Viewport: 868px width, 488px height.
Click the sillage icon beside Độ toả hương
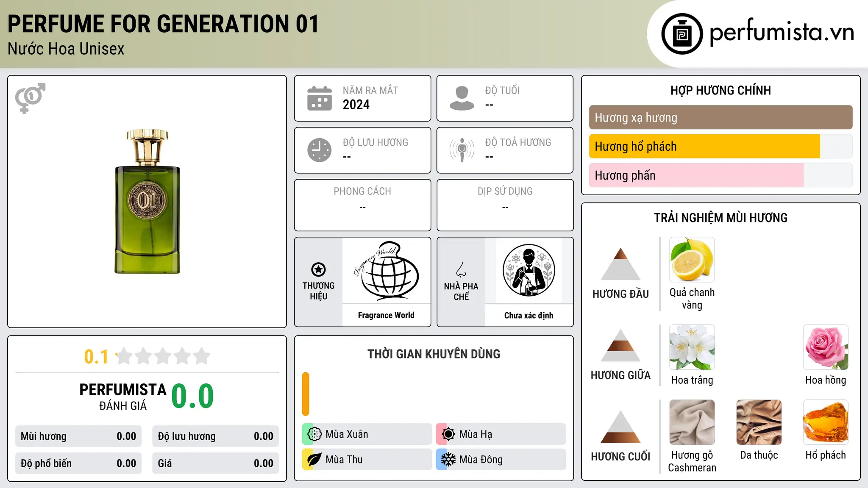(462, 150)
